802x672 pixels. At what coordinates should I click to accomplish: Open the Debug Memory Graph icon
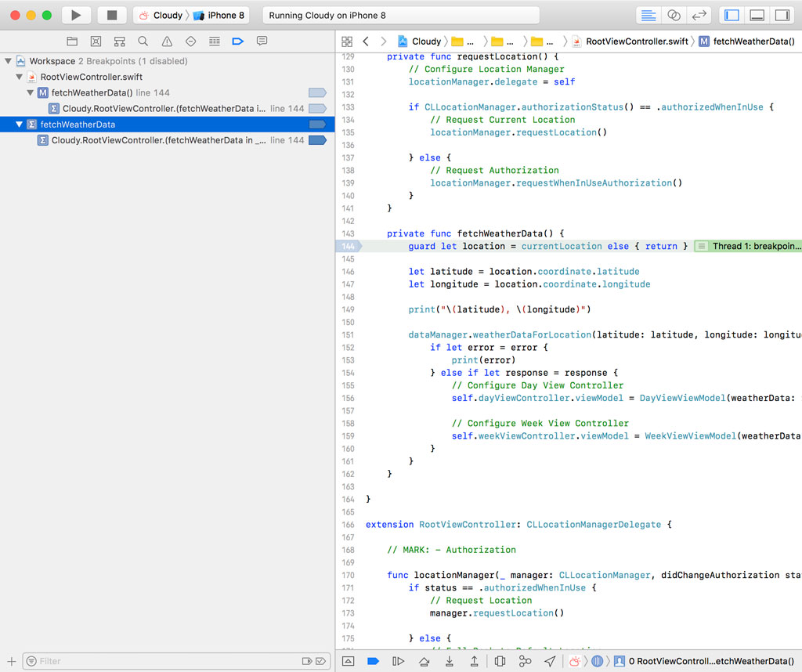coord(524,661)
